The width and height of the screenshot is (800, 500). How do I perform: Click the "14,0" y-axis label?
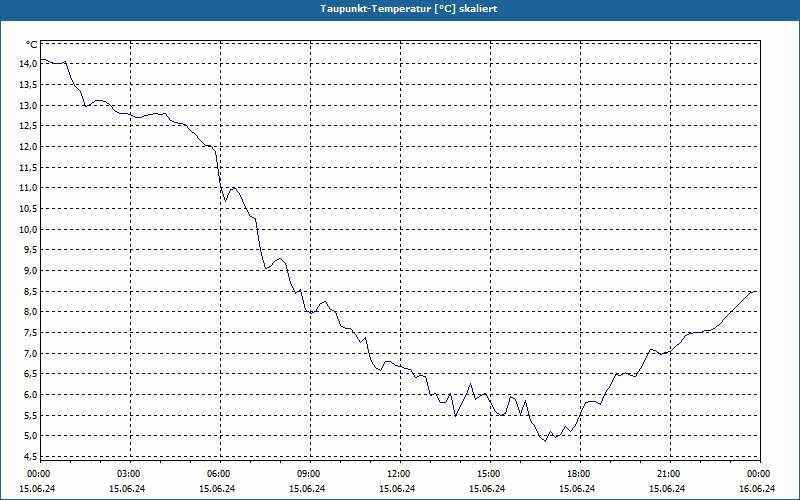click(28, 64)
